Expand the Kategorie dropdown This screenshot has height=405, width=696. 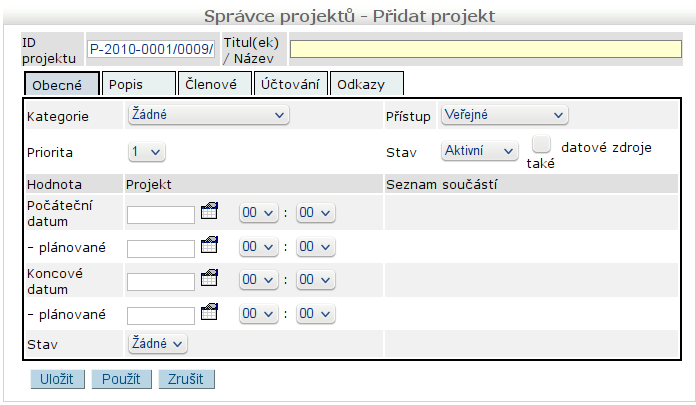(x=207, y=115)
